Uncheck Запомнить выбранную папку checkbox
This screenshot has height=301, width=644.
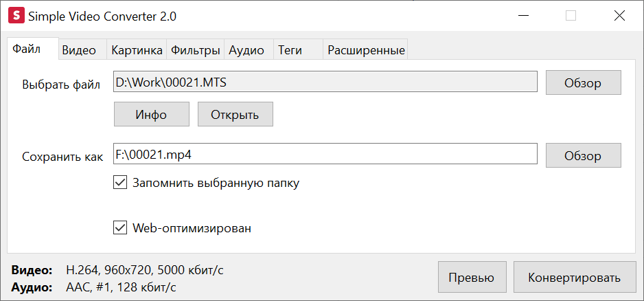120,183
